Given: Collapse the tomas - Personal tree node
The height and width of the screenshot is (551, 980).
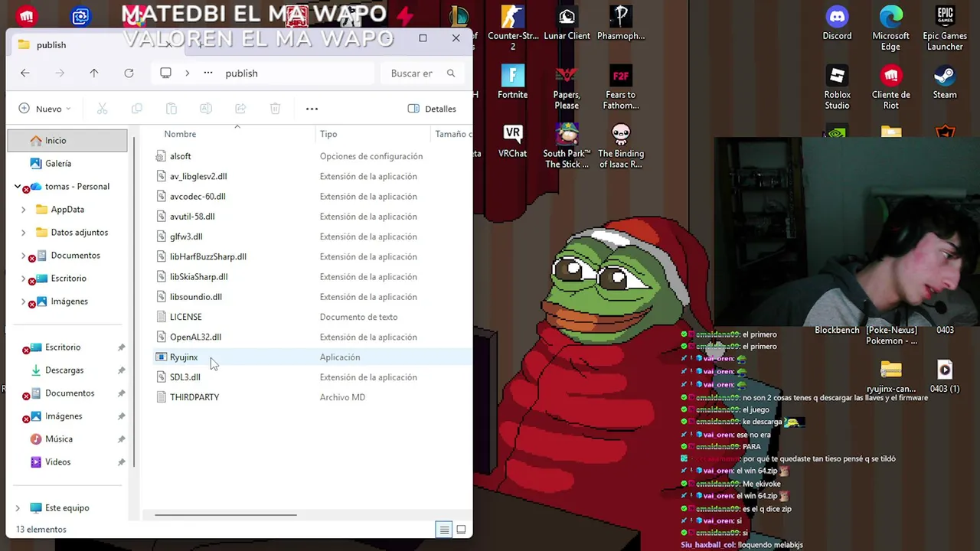Looking at the screenshot, I should pyautogui.click(x=18, y=186).
